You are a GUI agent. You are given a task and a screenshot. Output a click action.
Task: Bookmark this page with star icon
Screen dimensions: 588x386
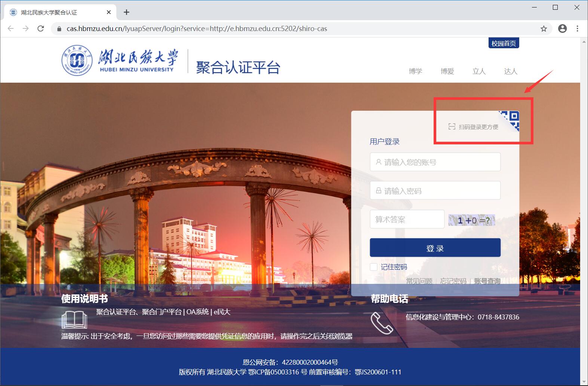(544, 29)
